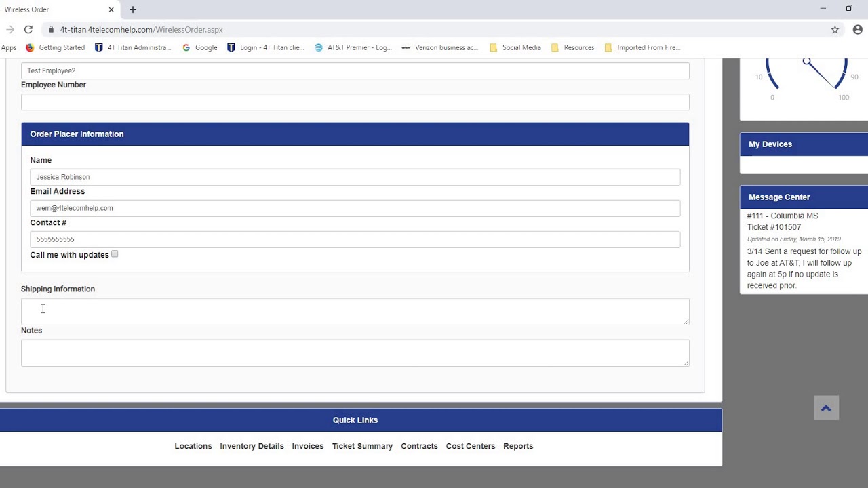Click the Order Placer Name field
868x488 pixels.
[355, 177]
